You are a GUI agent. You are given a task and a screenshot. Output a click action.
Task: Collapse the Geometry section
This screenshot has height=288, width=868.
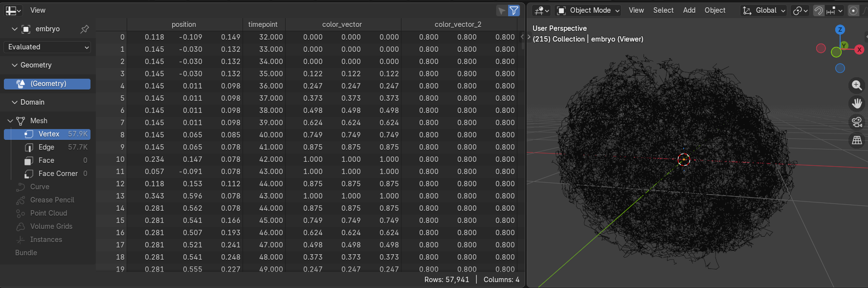click(x=15, y=65)
